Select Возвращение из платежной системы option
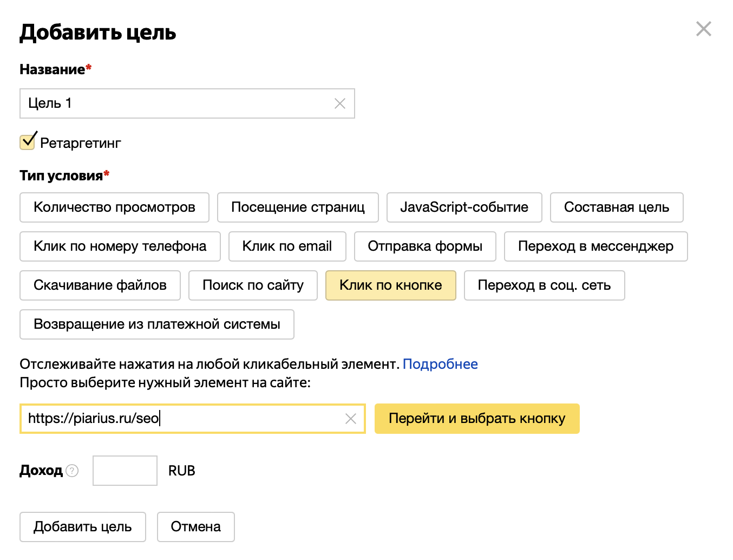Image resolution: width=733 pixels, height=560 pixels. coord(157,324)
